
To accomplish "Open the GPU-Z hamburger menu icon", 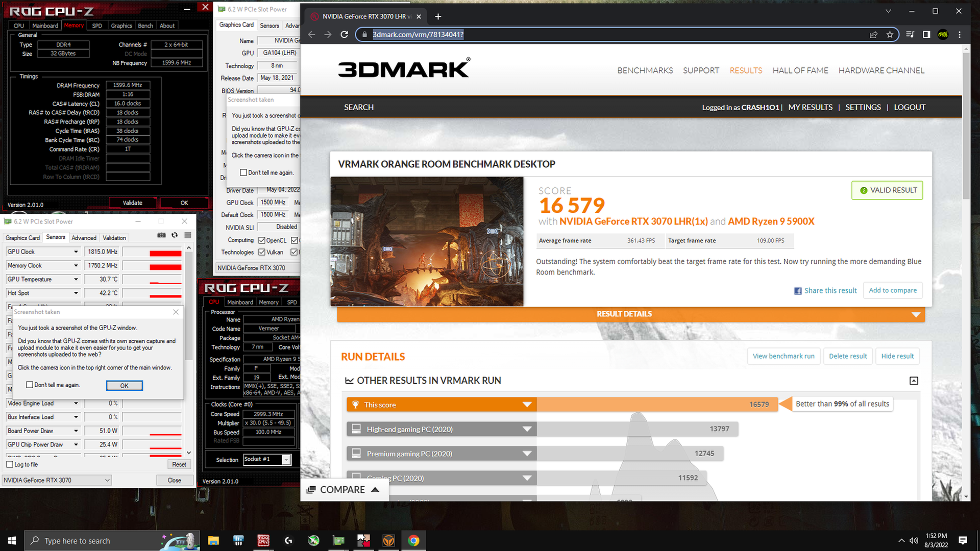I will click(x=188, y=235).
